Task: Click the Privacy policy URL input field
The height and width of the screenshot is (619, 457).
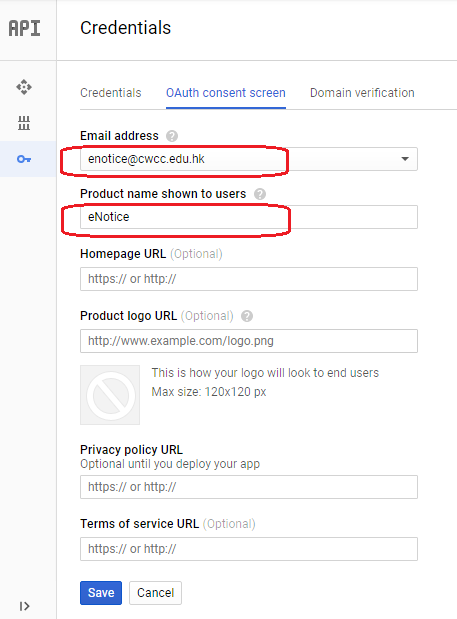Action: point(249,487)
